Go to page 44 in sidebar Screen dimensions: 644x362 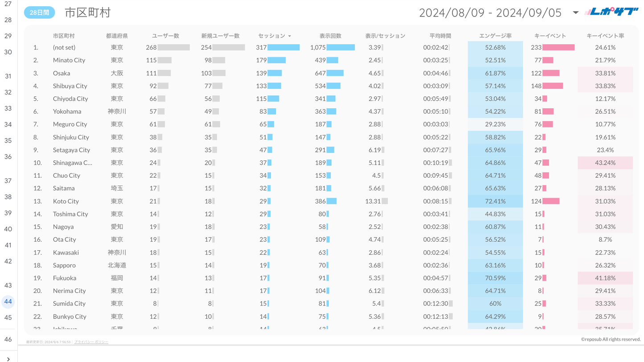(x=8, y=301)
